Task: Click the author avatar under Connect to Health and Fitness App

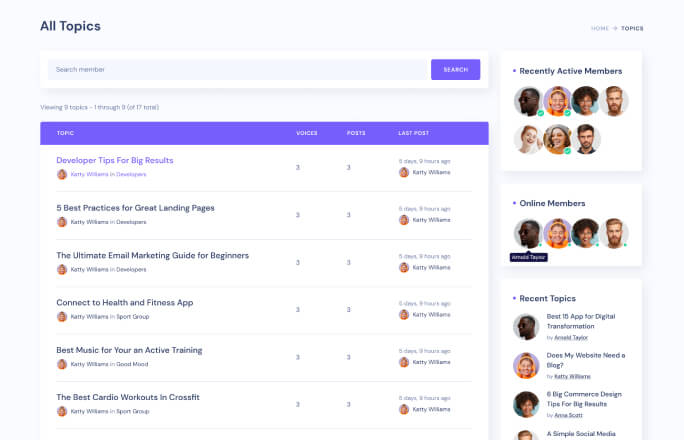Action: click(x=62, y=316)
